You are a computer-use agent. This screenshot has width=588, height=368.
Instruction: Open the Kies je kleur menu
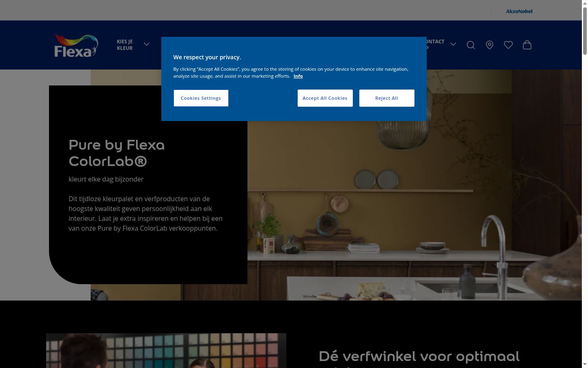coord(125,45)
